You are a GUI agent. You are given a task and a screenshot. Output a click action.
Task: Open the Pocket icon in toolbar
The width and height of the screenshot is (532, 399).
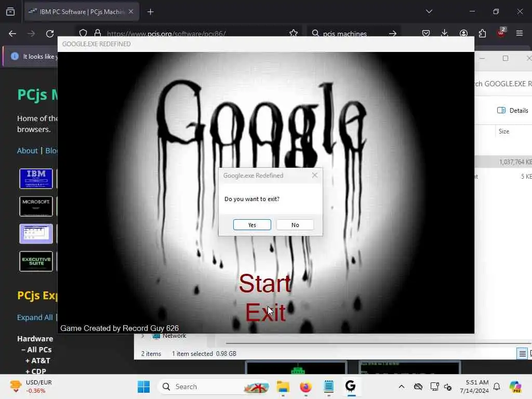point(426,33)
